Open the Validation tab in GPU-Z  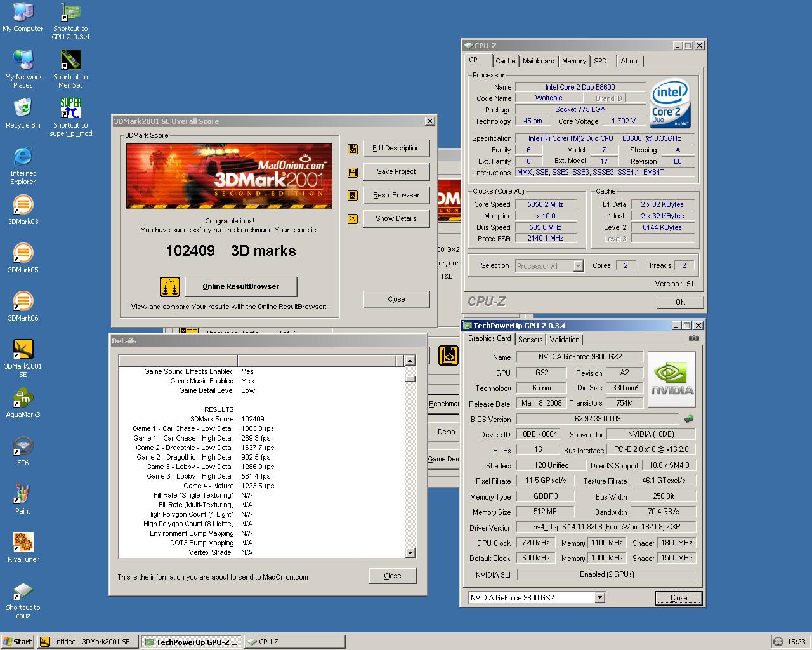click(565, 340)
